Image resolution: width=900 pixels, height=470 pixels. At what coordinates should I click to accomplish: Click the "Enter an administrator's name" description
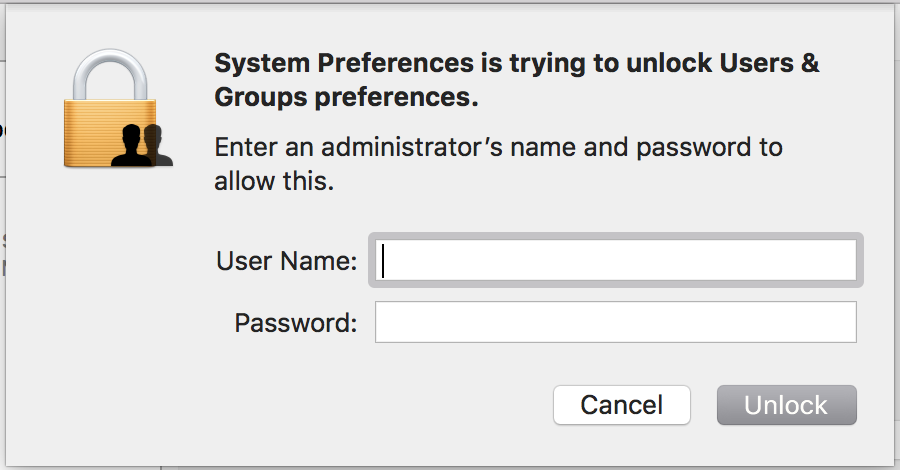click(x=400, y=149)
